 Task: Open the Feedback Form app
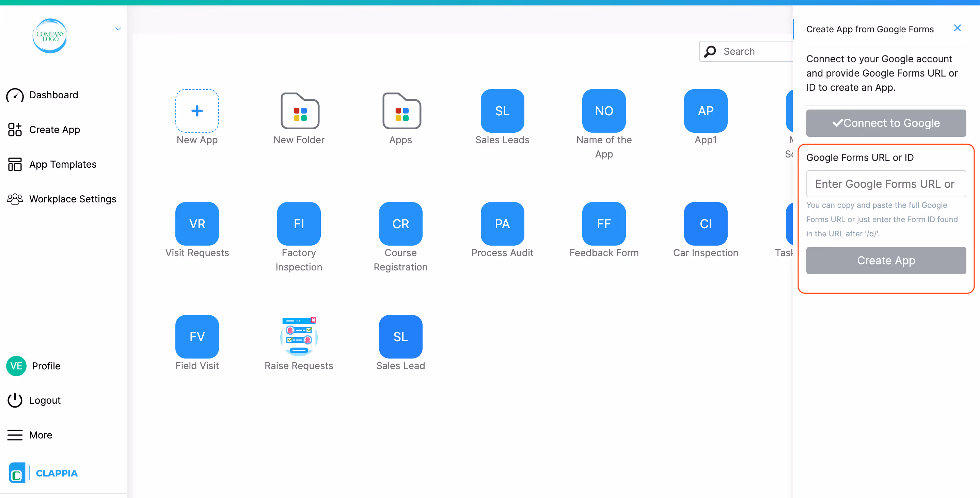603,223
